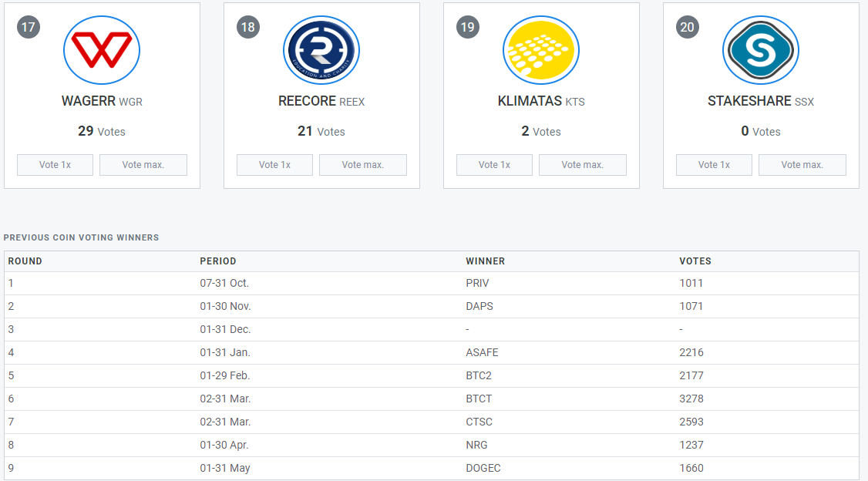Click the WAGERR WGR coin name
Viewport: 868px width, 481px height.
(102, 101)
